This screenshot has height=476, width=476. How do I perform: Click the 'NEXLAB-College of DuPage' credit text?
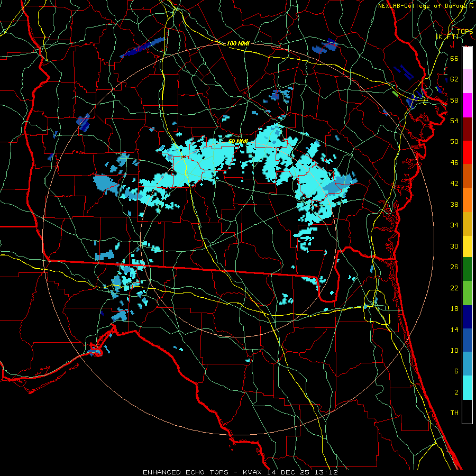pos(422,6)
